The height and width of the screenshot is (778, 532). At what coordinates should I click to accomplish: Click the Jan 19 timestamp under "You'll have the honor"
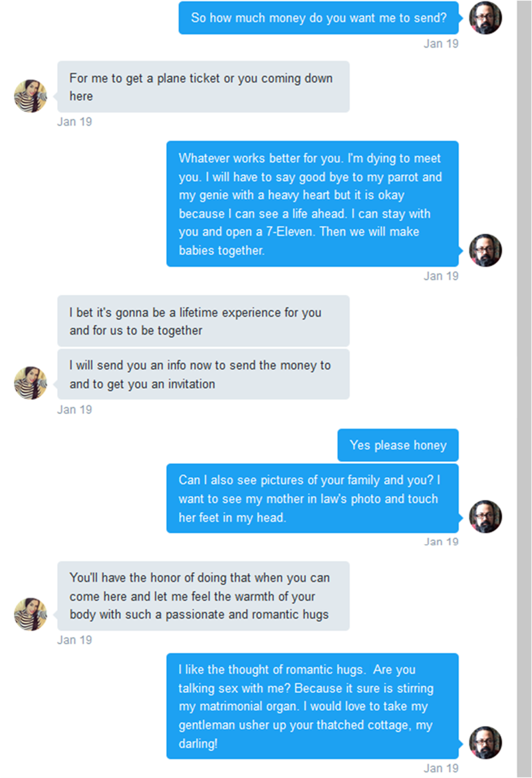point(74,640)
